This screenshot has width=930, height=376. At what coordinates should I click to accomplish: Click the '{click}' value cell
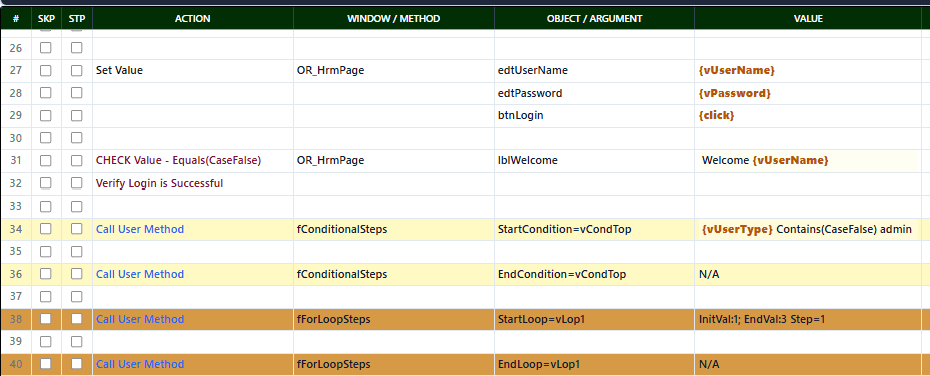(x=808, y=116)
